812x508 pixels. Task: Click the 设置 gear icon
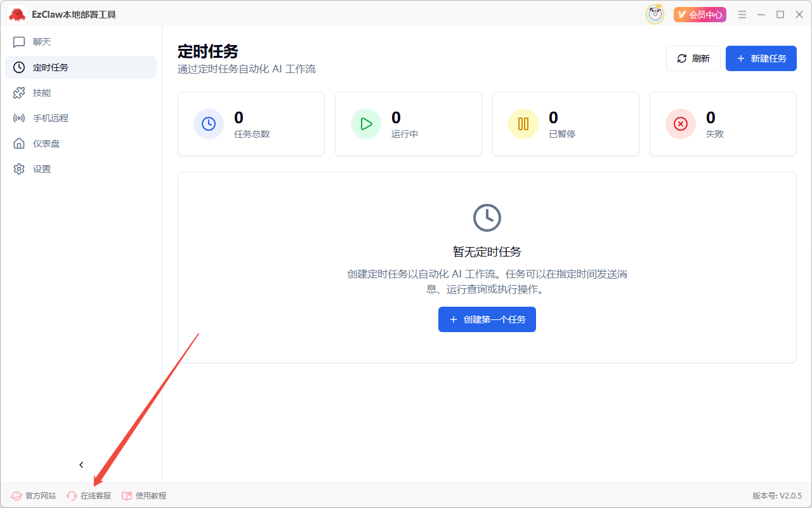tap(19, 168)
